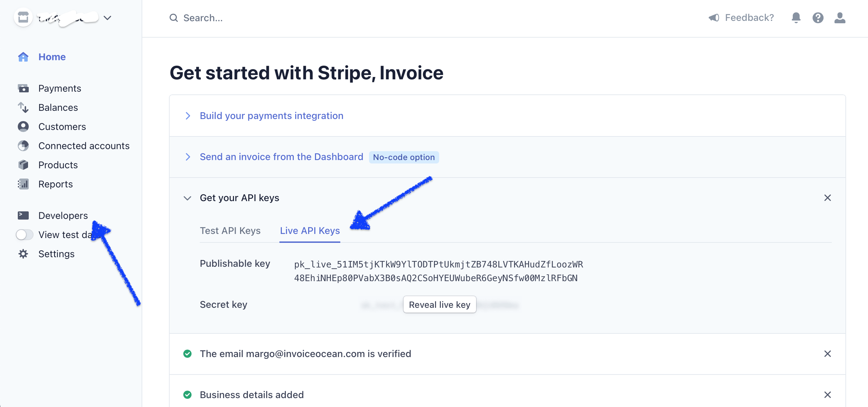Click the user profile icon

coord(840,17)
